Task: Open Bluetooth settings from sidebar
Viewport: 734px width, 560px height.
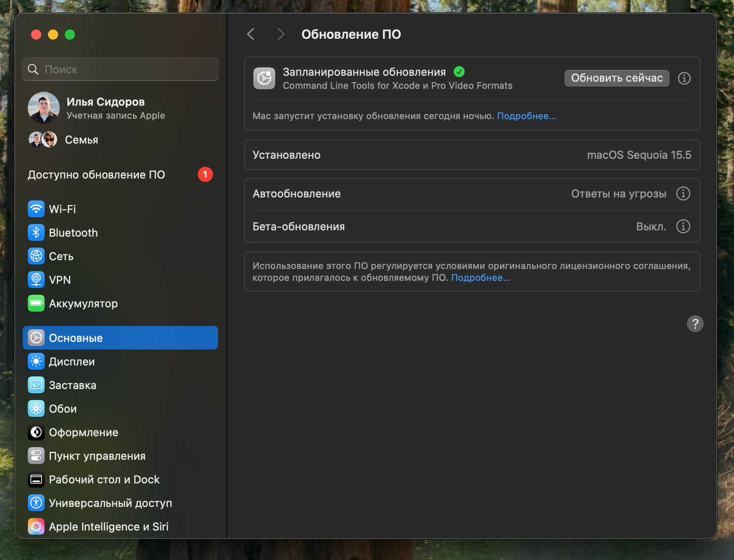Action: tap(73, 232)
